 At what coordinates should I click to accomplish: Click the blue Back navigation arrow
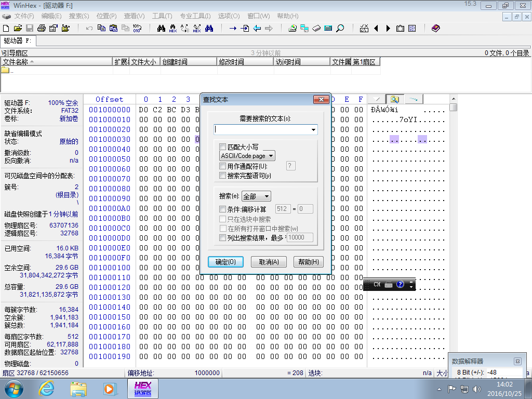[257, 28]
